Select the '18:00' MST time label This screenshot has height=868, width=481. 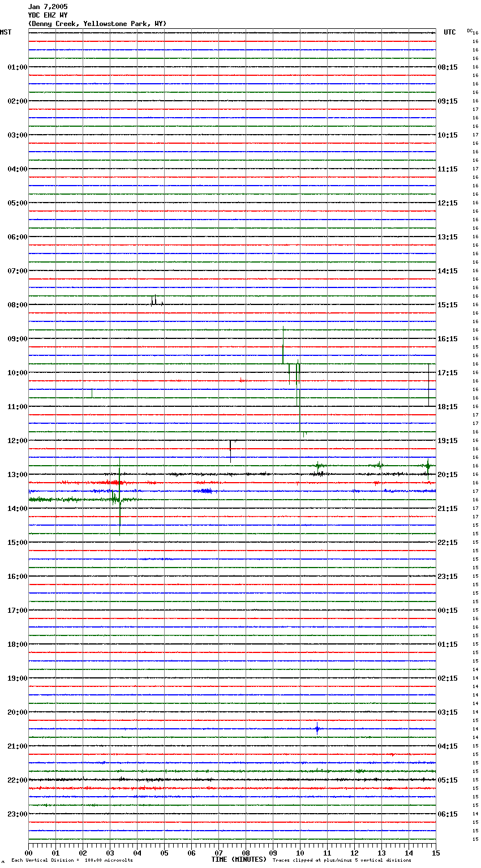click(x=18, y=644)
